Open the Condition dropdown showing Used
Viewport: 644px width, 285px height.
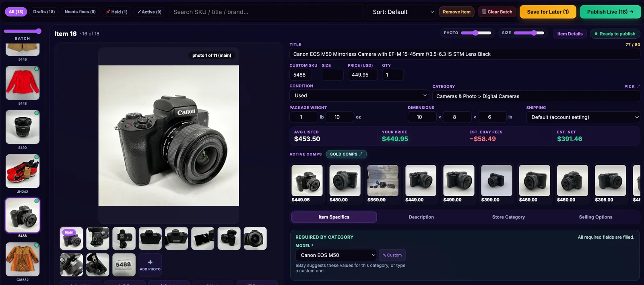click(359, 96)
